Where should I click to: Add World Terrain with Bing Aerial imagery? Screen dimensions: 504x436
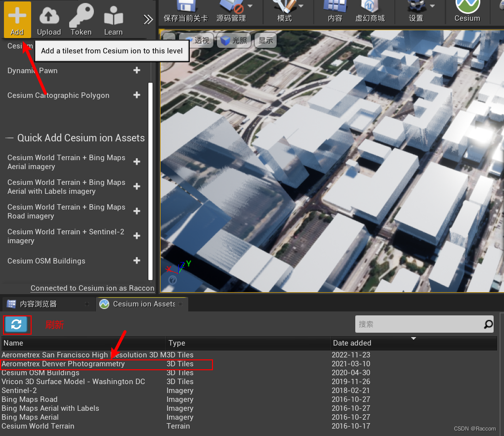(136, 162)
